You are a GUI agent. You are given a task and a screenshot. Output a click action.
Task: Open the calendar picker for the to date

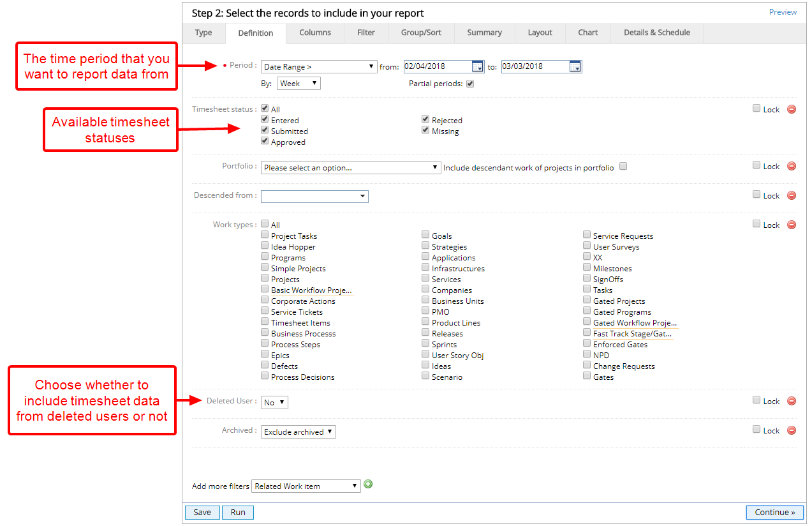coord(575,66)
